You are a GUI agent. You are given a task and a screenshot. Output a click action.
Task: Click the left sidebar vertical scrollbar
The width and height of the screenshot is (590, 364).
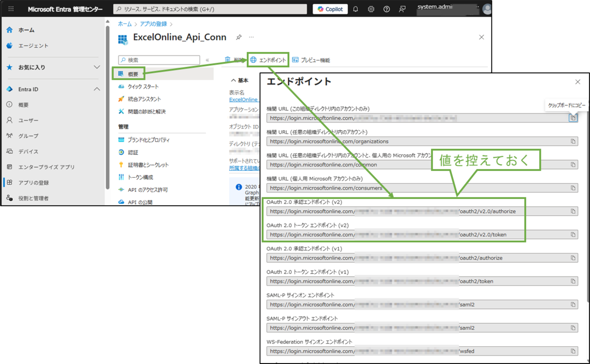click(x=108, y=107)
